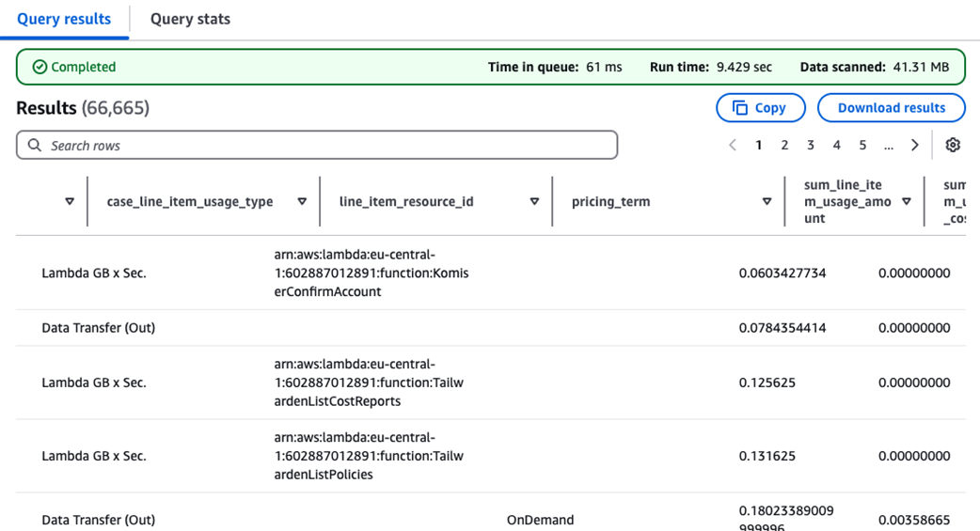Screen dimensions: 980x531
Task: Navigate to results page 5
Action: click(x=862, y=145)
